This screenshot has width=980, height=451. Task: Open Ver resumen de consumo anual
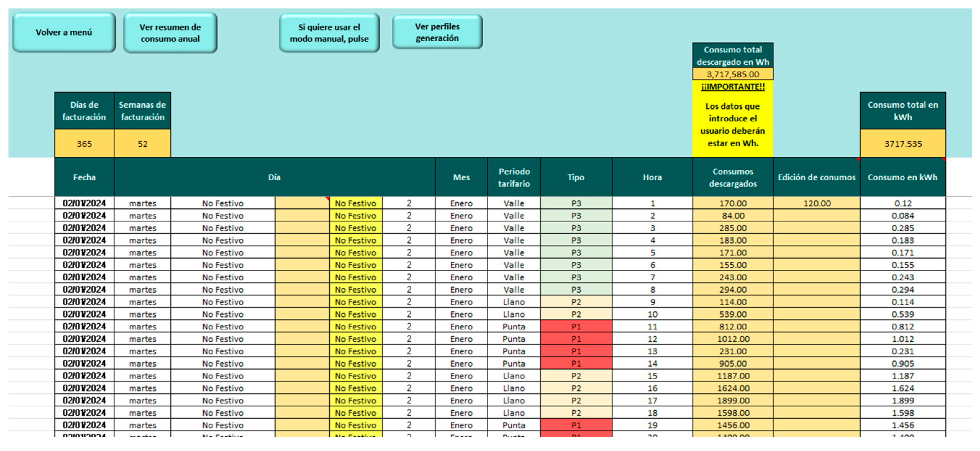tap(170, 33)
